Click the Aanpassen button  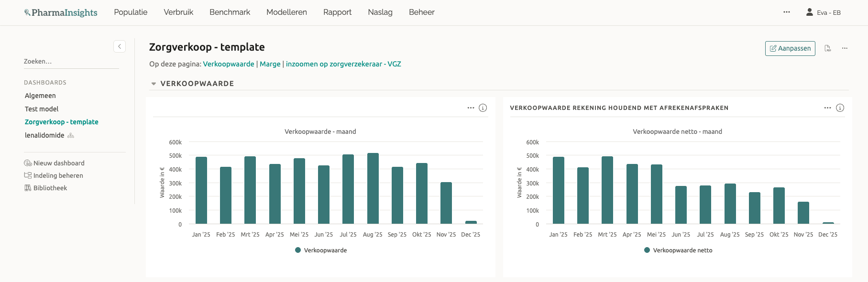point(790,48)
